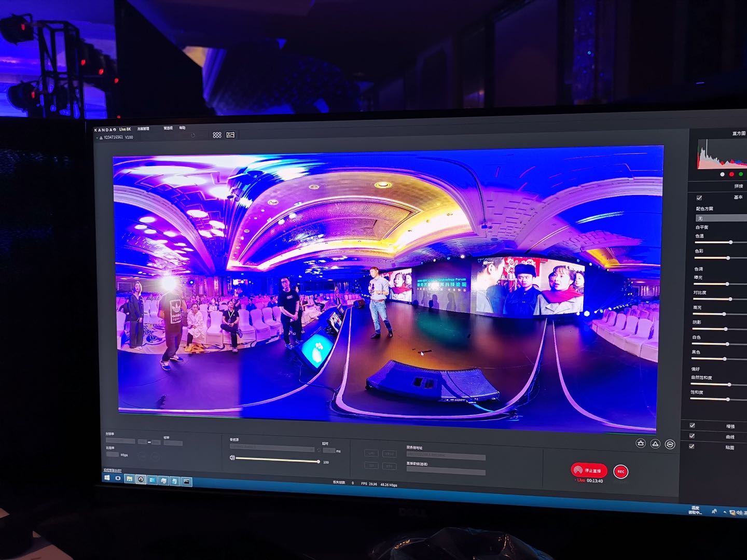Screen dimensions: 747x560
Task: Click the 直播密钥 input field
Action: (446, 472)
